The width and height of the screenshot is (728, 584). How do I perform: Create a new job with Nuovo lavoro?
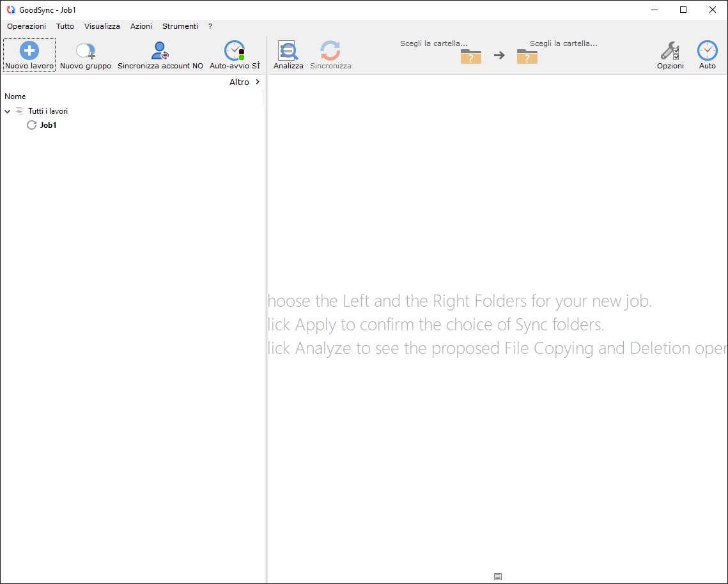pyautogui.click(x=29, y=55)
